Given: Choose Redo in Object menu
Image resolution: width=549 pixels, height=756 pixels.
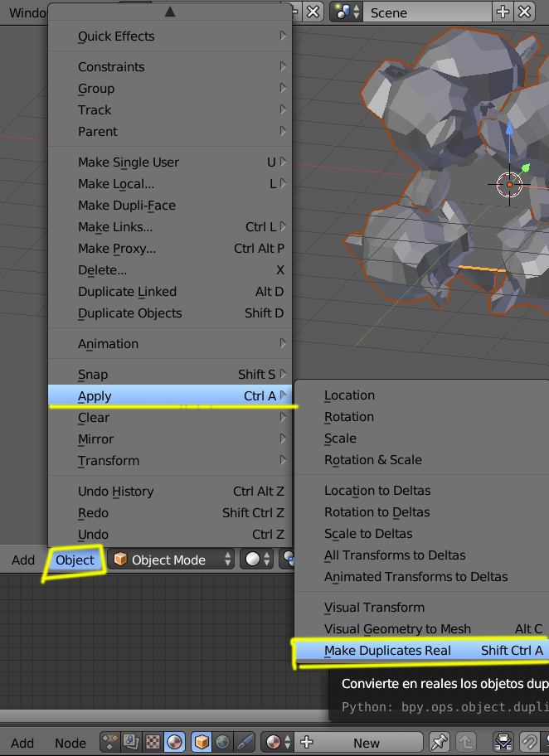Looking at the screenshot, I should 170,512.
